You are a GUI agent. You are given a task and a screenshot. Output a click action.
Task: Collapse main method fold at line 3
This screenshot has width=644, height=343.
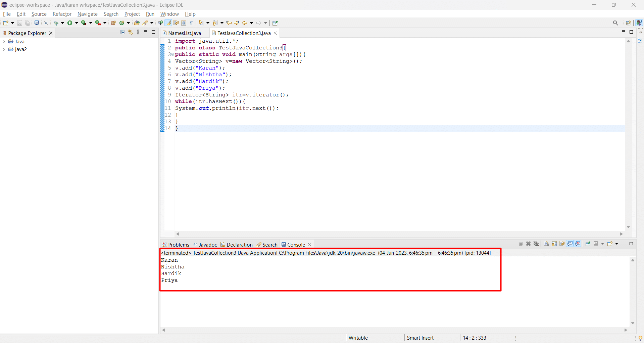click(172, 54)
